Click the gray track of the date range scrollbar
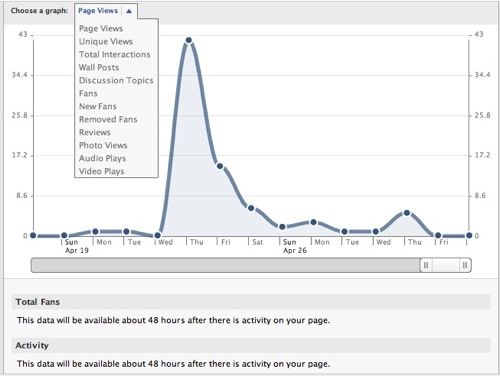The height and width of the screenshot is (376, 500). [x=225, y=265]
